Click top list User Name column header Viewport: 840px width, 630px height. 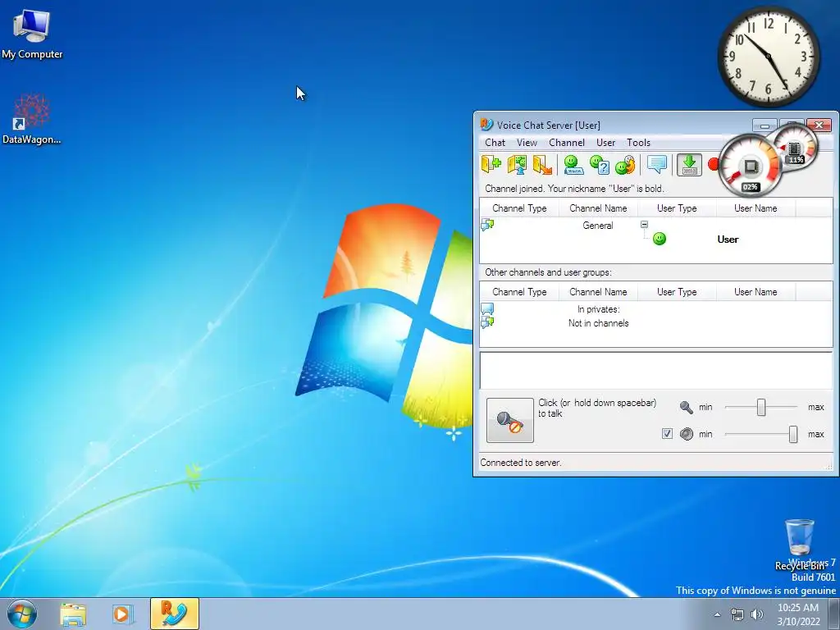tap(756, 208)
